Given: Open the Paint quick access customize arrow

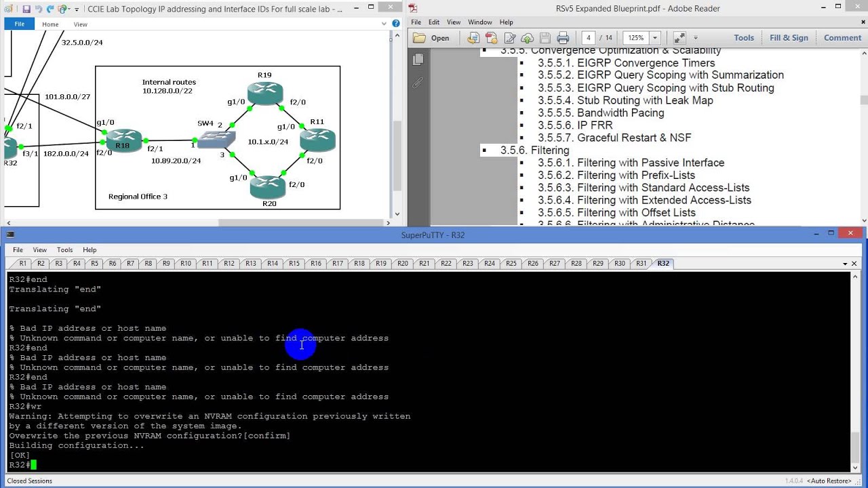Looking at the screenshot, I should point(77,9).
